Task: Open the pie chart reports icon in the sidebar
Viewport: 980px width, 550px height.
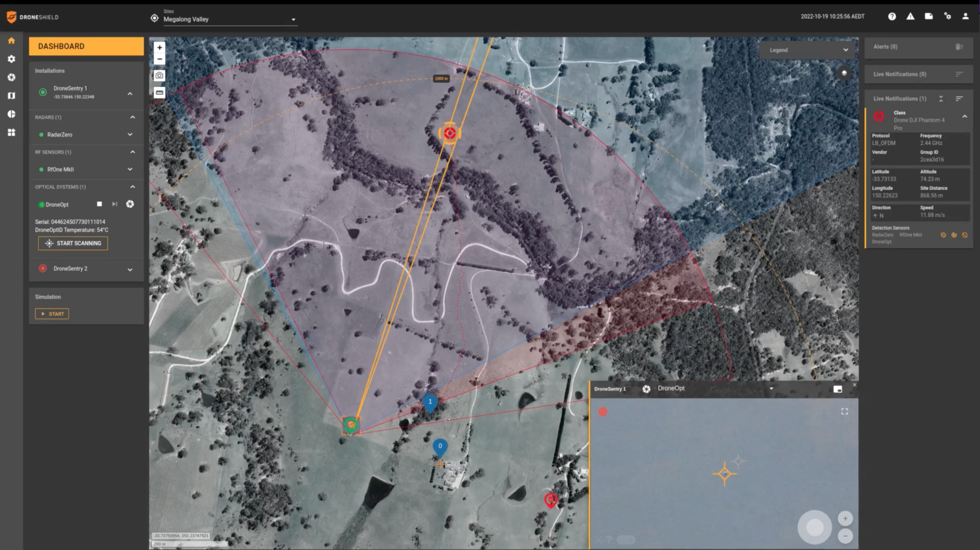Action: point(11,114)
